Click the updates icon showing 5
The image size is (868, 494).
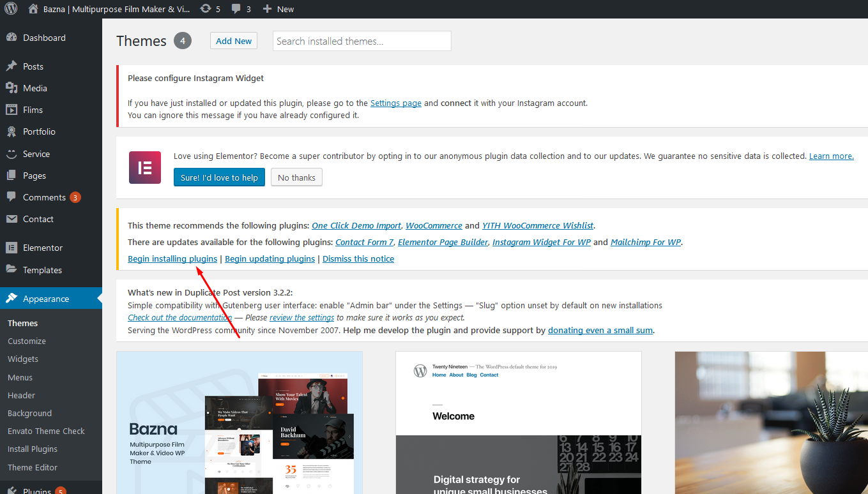click(205, 9)
